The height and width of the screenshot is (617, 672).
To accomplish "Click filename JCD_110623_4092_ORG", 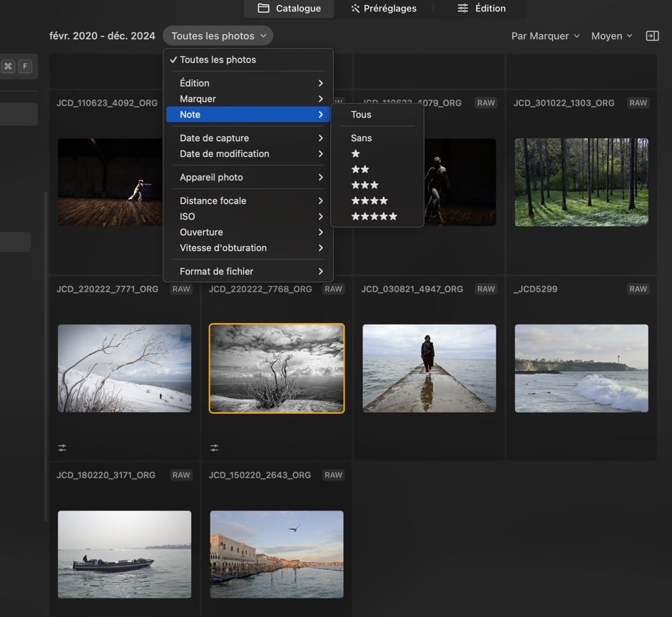I will (107, 103).
